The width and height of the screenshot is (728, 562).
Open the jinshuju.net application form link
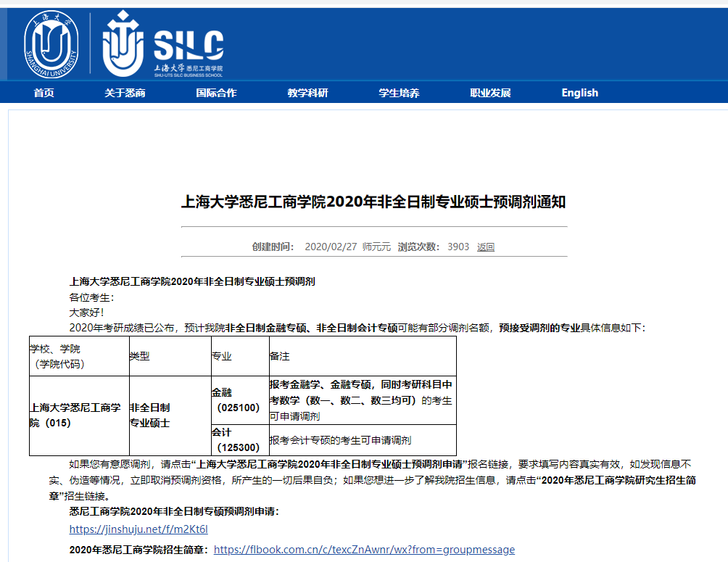138,529
